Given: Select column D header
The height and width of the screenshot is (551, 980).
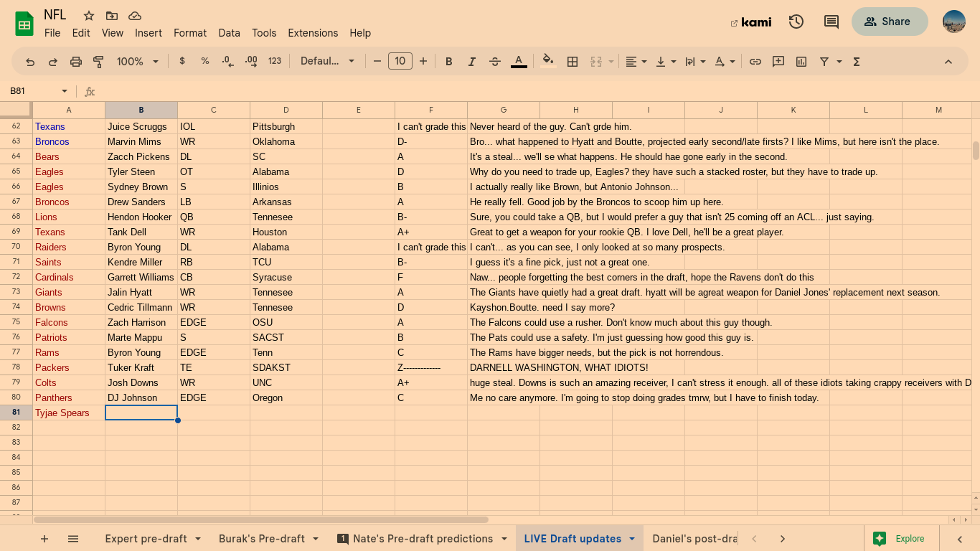Looking at the screenshot, I should pos(286,110).
